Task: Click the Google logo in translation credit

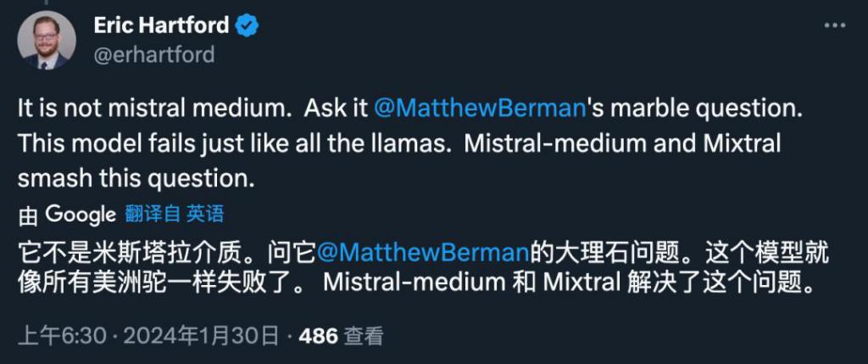Action: (x=81, y=215)
